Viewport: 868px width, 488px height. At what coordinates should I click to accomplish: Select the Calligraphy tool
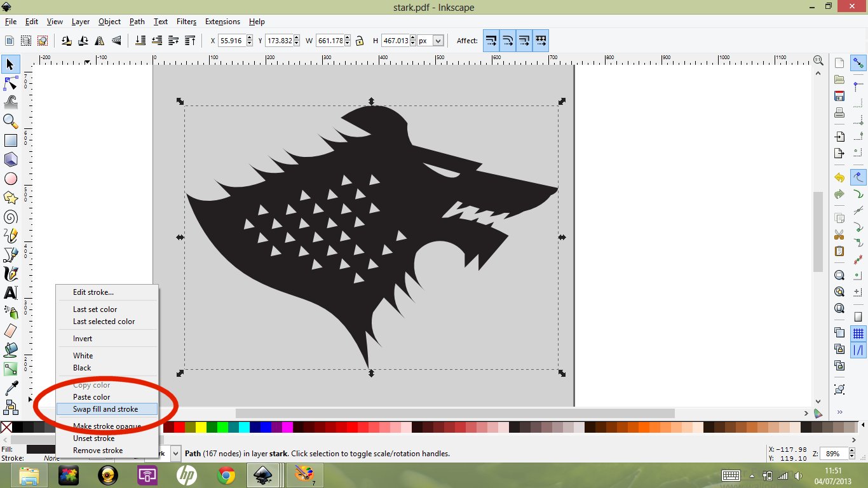click(10, 274)
